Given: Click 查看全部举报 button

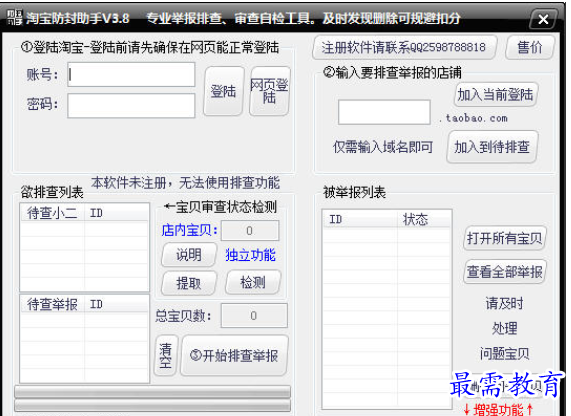Looking at the screenshot, I should click(x=505, y=272).
